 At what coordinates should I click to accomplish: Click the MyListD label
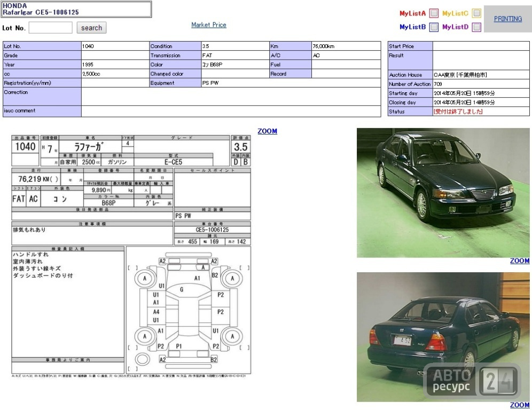click(455, 27)
